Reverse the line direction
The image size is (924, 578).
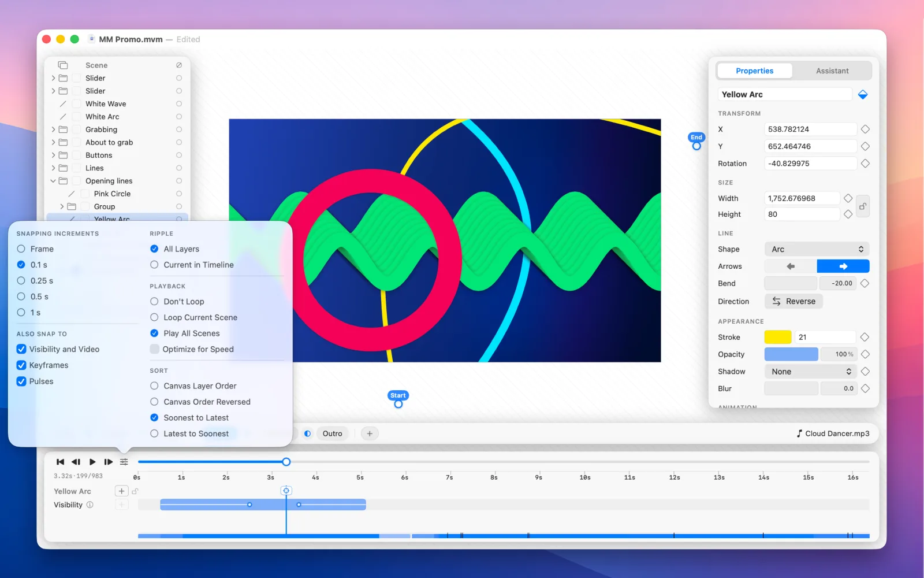793,301
